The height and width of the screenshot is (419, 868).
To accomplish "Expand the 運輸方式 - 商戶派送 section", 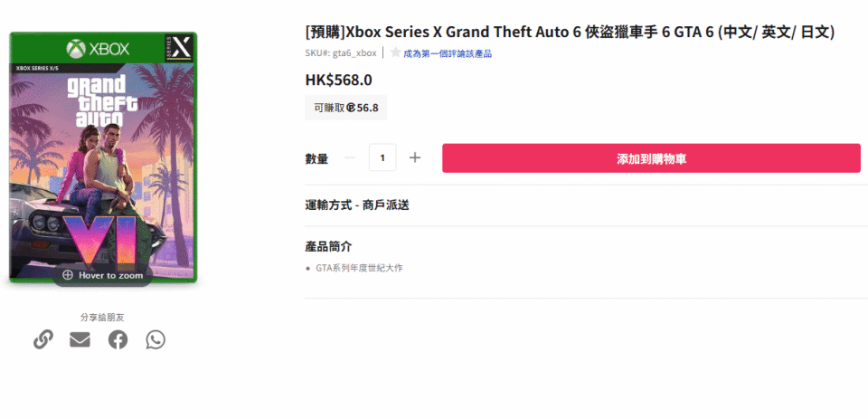I will [x=357, y=205].
